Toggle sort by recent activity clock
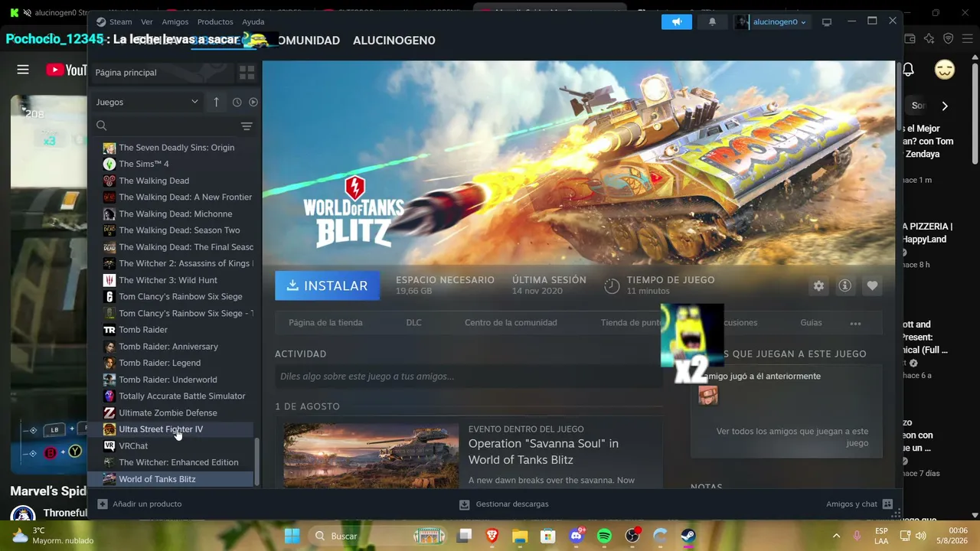This screenshot has height=551, width=980. [237, 102]
